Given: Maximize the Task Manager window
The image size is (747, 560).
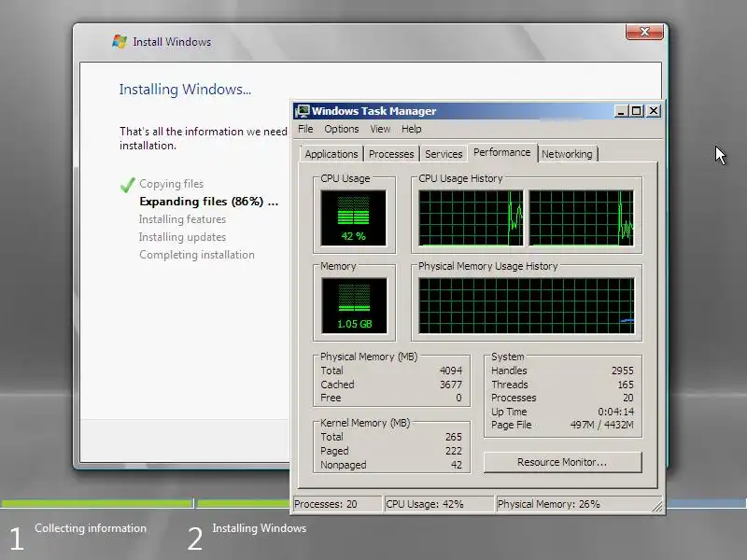Looking at the screenshot, I should pos(637,111).
